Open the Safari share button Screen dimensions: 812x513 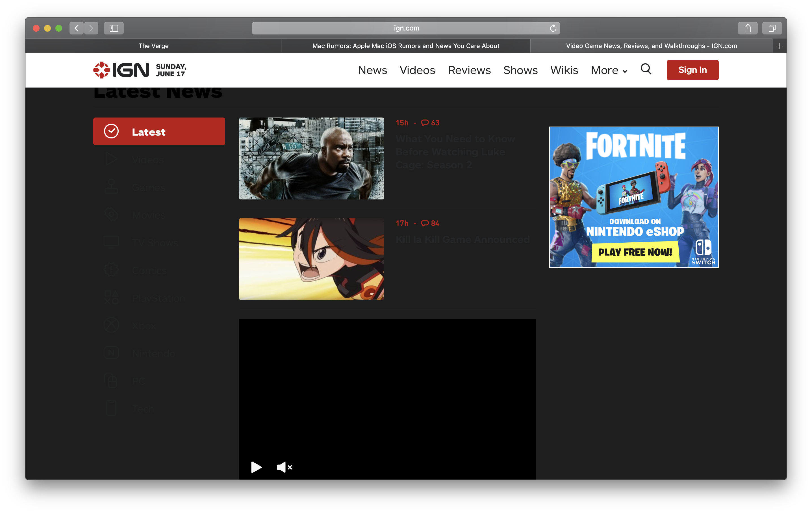(747, 28)
